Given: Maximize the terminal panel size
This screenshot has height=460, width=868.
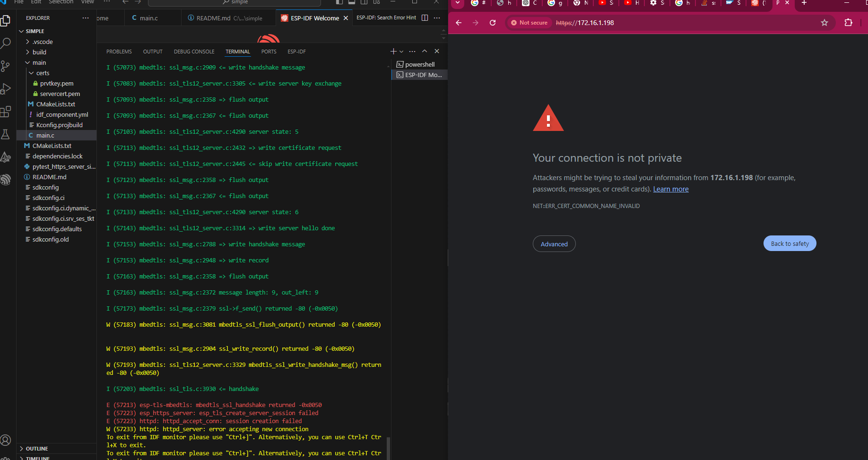Looking at the screenshot, I should pyautogui.click(x=425, y=51).
